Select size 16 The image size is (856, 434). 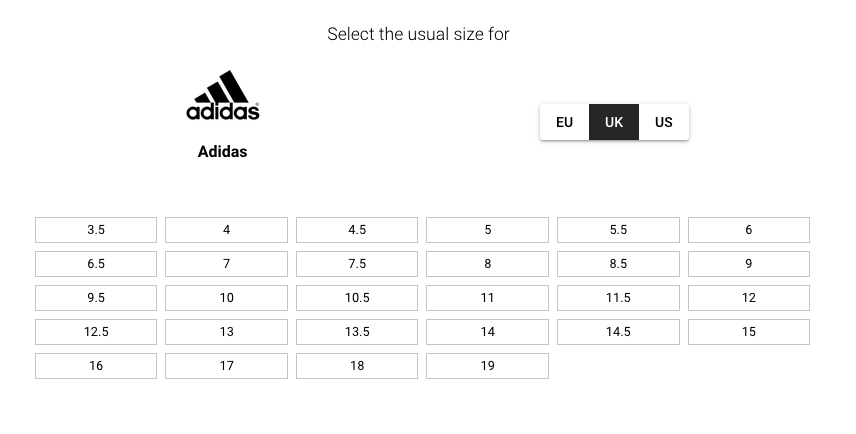click(96, 366)
